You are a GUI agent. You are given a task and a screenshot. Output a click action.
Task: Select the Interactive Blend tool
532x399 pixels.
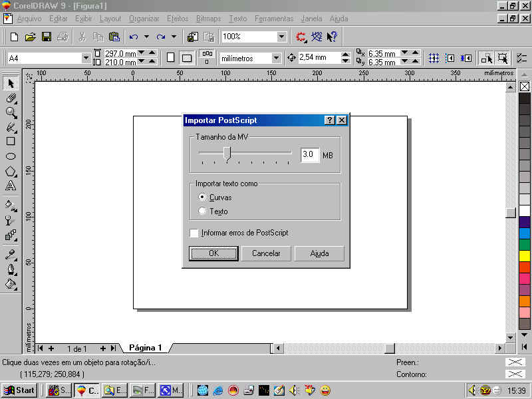coord(11,235)
